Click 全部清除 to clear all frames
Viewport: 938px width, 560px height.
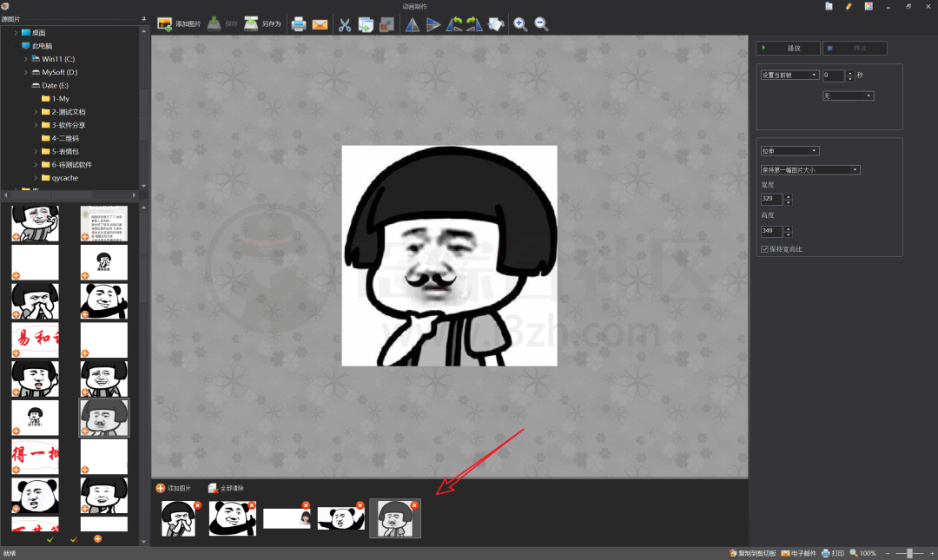(x=226, y=488)
